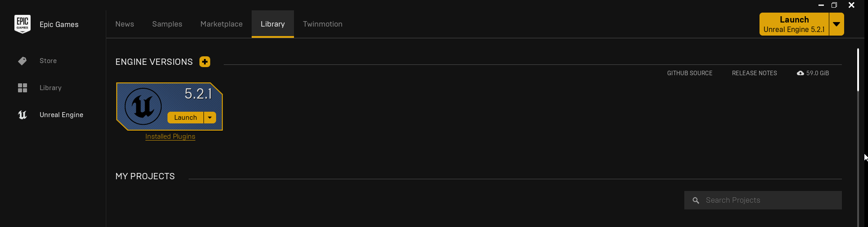Select the Library grid icon in sidebar
The width and height of the screenshot is (868, 227).
[x=23, y=88]
